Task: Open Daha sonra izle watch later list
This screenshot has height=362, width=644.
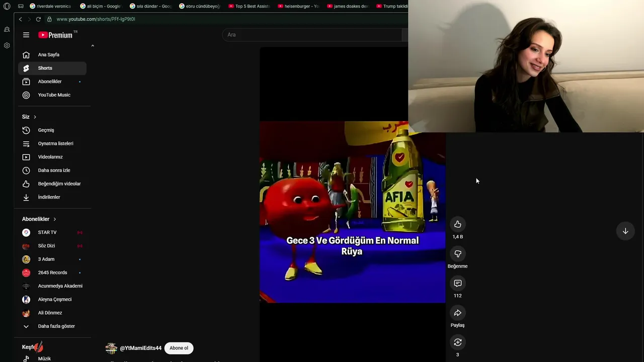Action: [x=52, y=170]
